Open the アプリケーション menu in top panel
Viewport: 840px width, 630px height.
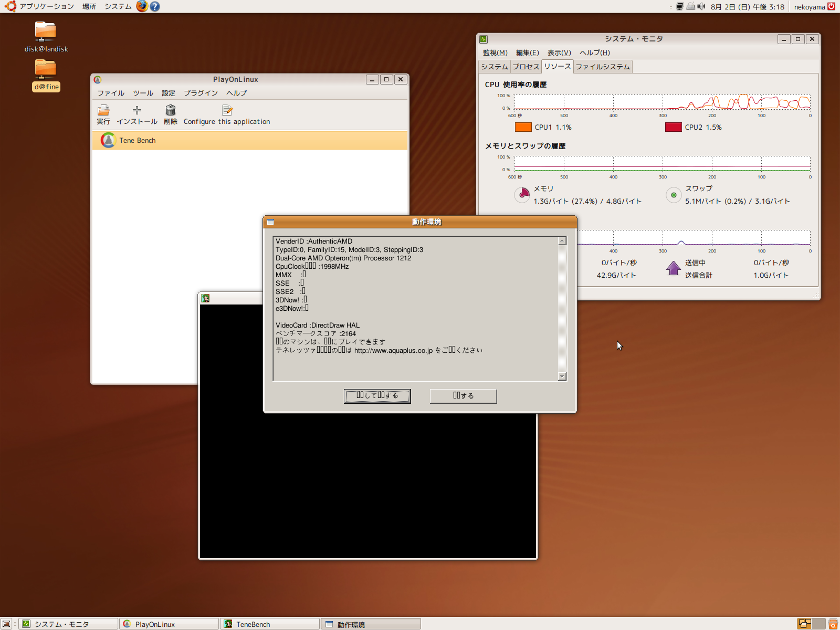46,6
